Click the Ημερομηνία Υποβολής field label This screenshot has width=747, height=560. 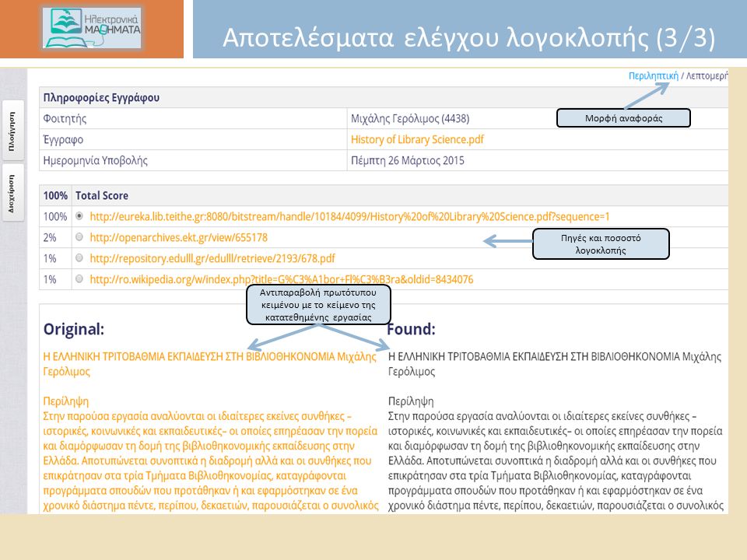coord(95,160)
